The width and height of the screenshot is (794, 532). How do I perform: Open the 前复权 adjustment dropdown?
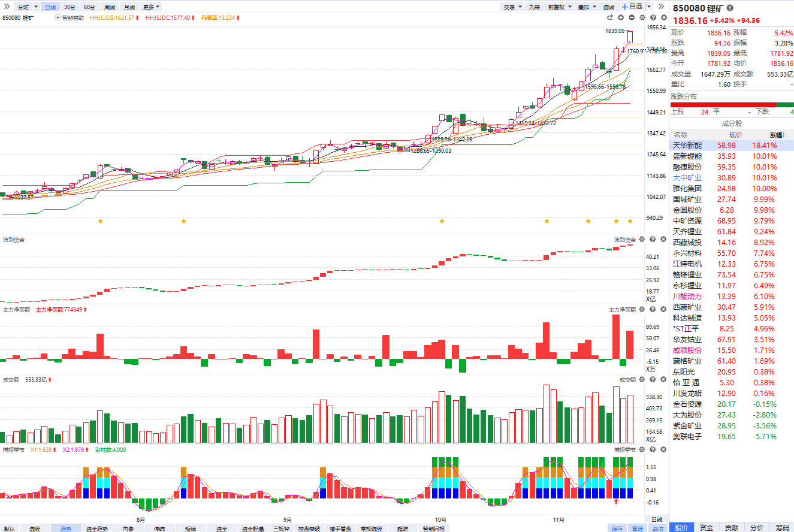pos(560,7)
